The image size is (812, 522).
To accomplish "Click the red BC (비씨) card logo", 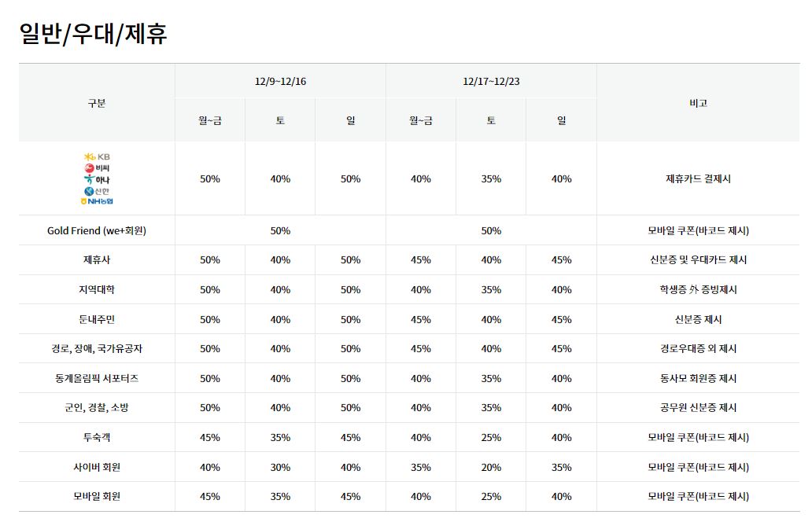I will tap(97, 168).
